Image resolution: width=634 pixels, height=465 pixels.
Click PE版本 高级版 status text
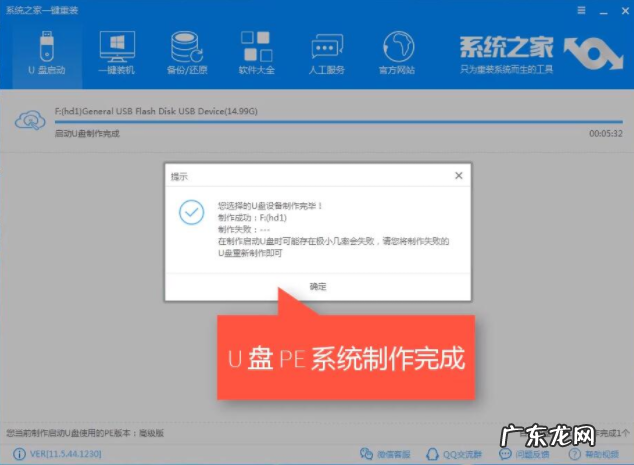click(85, 433)
